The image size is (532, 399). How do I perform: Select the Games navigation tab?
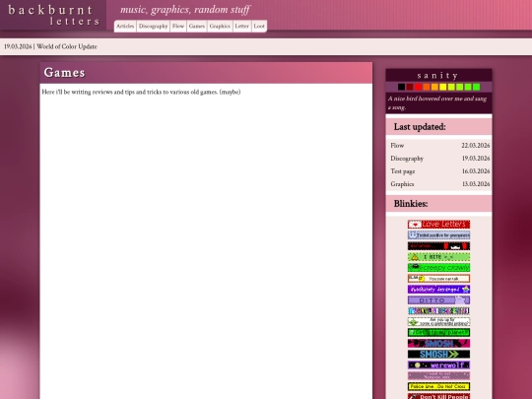[x=197, y=27]
